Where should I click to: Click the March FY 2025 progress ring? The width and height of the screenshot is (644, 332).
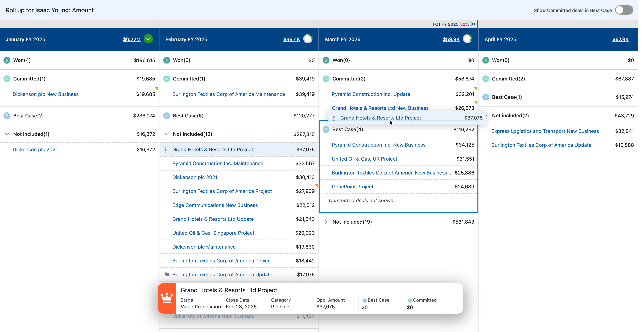[x=467, y=39]
